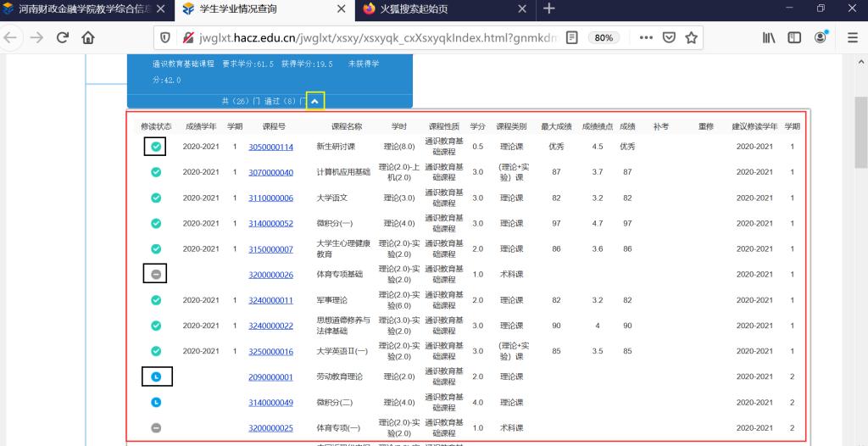Click 通识教育基础课程 summary text in blue panel
This screenshot has width=868, height=446.
click(x=183, y=64)
